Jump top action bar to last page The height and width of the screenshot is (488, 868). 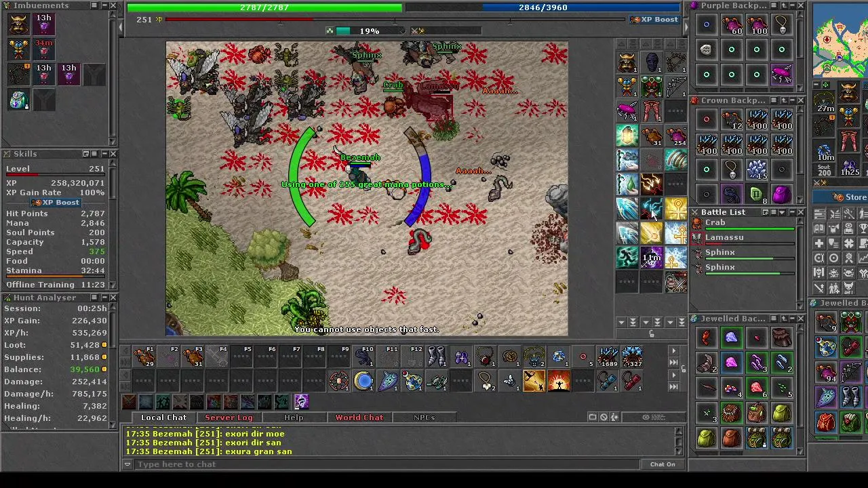pyautogui.click(x=673, y=363)
